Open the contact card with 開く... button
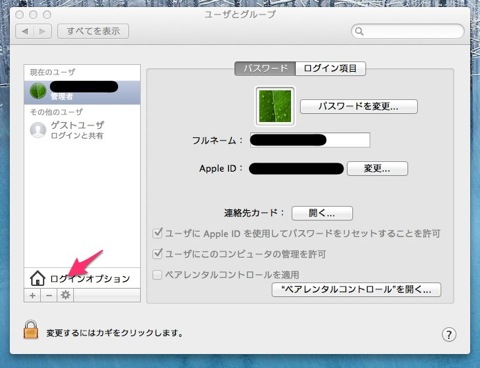The width and height of the screenshot is (480, 368). click(322, 213)
